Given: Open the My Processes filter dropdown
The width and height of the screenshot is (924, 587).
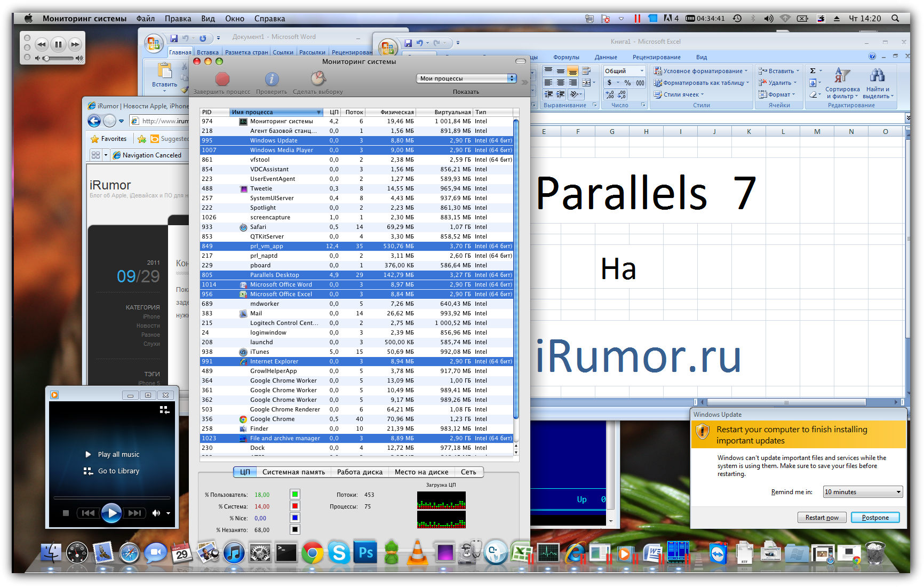Looking at the screenshot, I should point(466,78).
